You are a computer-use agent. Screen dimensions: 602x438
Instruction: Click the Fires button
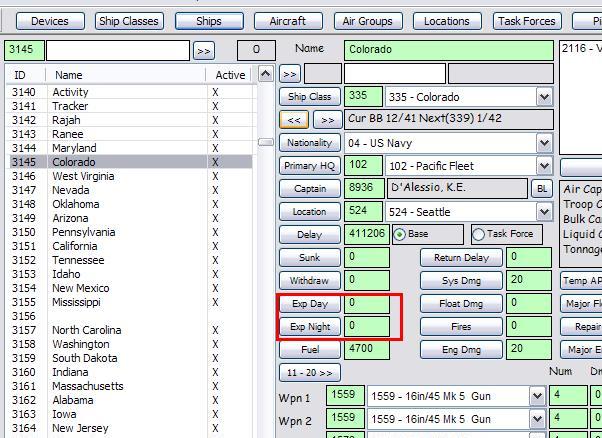coord(461,327)
